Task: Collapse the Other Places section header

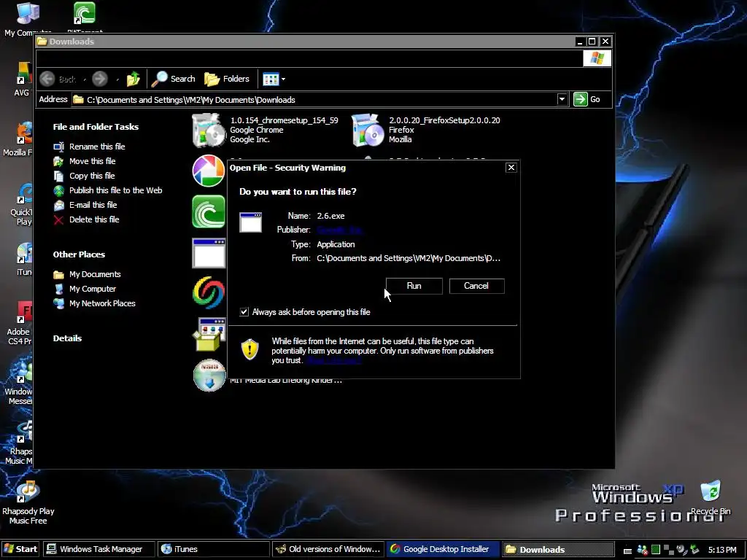Action: tap(79, 254)
